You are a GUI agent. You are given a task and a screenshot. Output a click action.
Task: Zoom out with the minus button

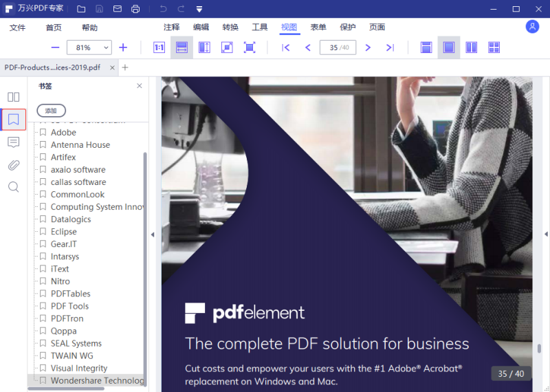coord(55,47)
